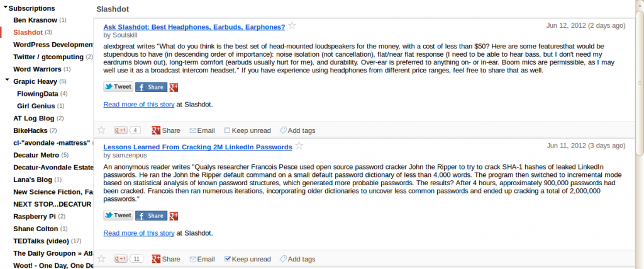Star the Best Headphones article title
Viewport: 644px width, 269px height.
point(292,26)
